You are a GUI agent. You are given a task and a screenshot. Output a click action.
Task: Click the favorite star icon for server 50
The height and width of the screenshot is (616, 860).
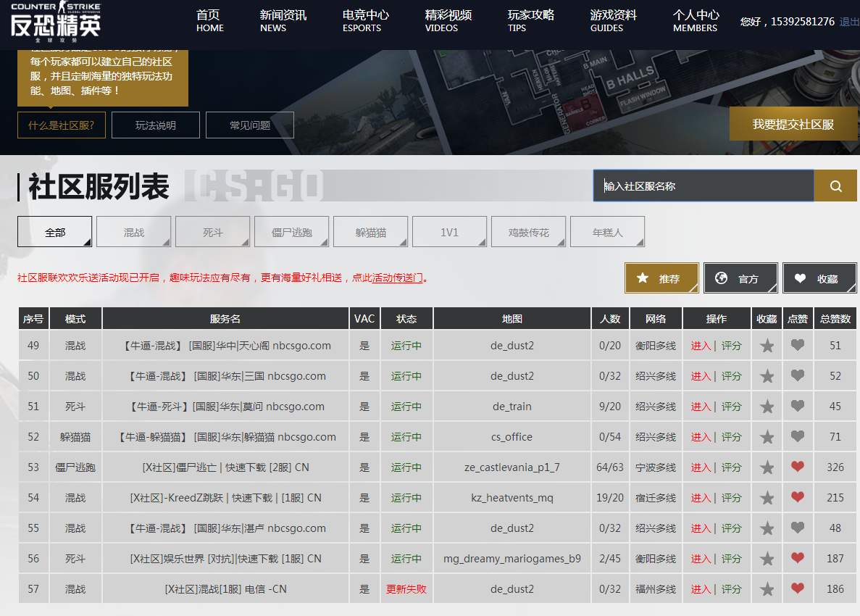pos(767,375)
